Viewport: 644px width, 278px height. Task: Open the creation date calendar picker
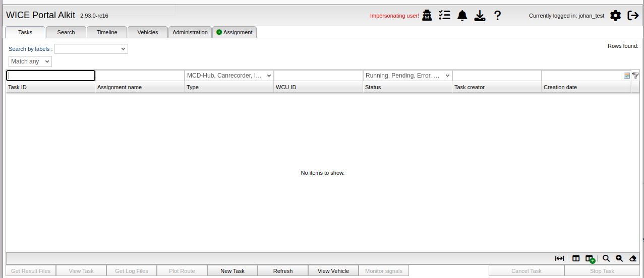click(x=627, y=76)
